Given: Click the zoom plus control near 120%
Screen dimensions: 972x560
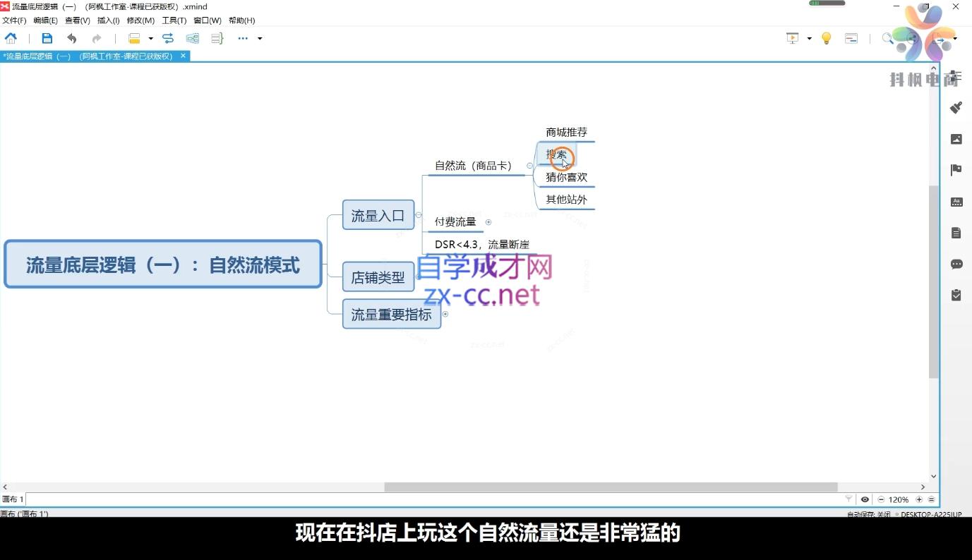Looking at the screenshot, I should click(920, 499).
